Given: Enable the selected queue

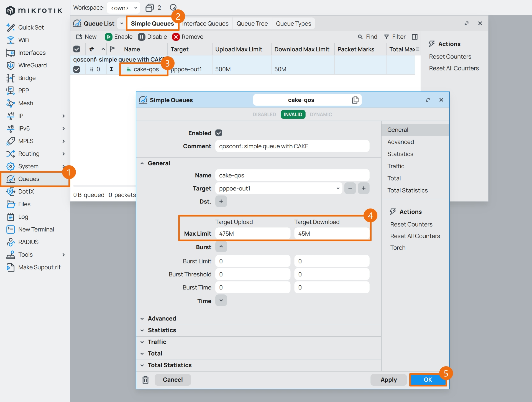Looking at the screenshot, I should (x=119, y=37).
